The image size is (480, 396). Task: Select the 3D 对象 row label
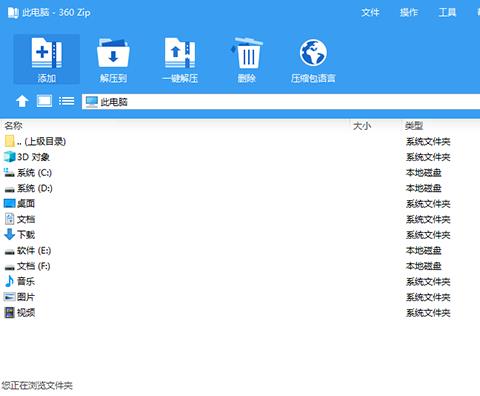(x=33, y=157)
